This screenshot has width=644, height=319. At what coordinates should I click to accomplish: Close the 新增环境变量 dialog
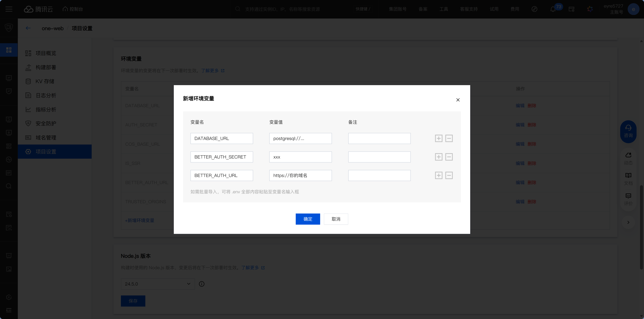click(x=458, y=100)
